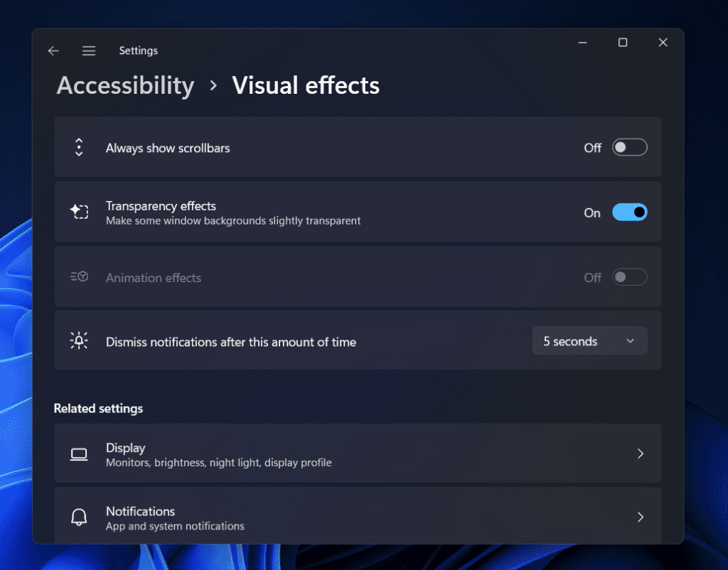
Task: Go back using the arrow icon
Action: (x=53, y=50)
